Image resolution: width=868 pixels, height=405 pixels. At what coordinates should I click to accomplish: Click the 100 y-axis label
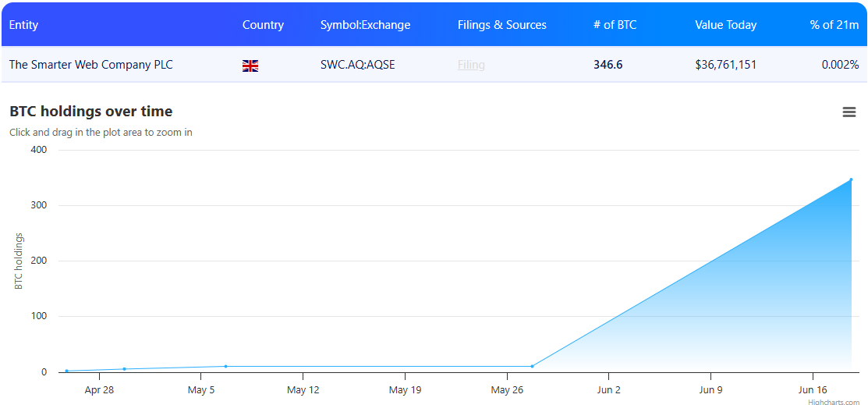tap(38, 316)
